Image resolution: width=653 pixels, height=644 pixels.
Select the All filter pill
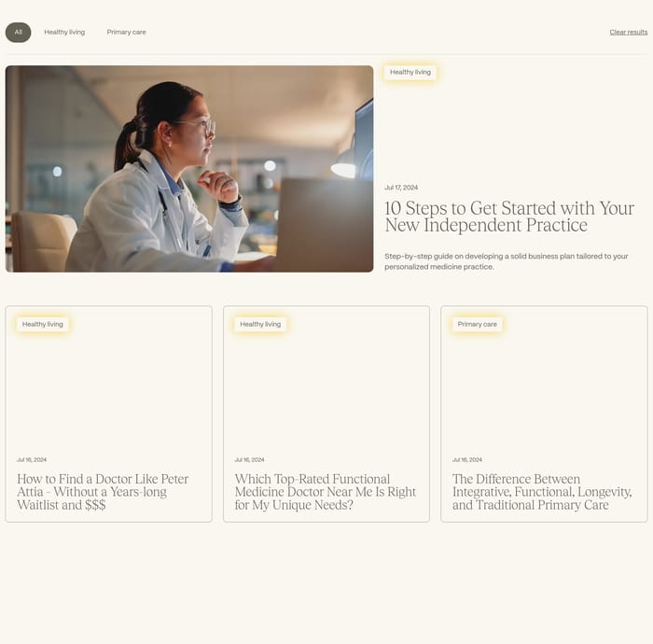19,33
